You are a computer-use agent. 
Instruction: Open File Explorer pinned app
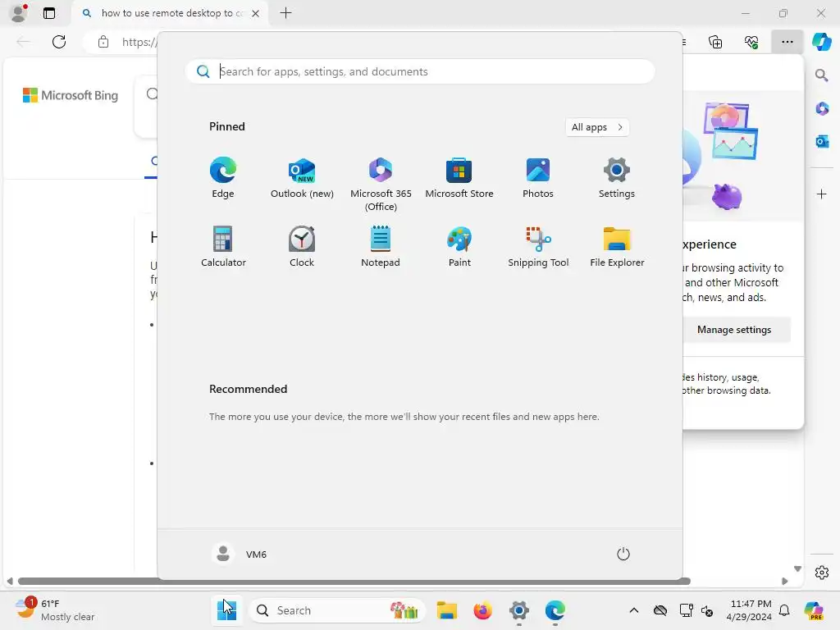pos(617,246)
